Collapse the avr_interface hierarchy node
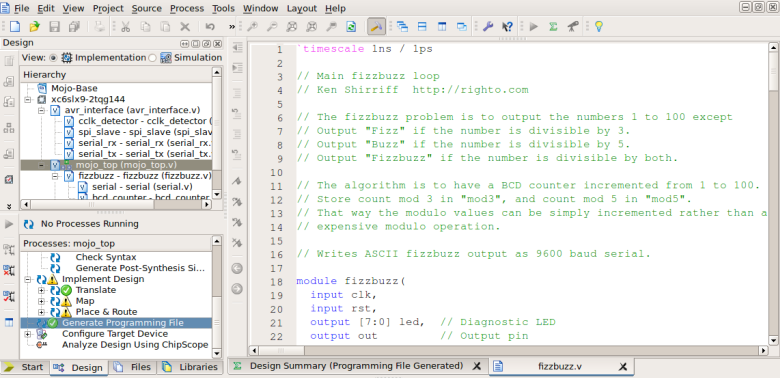 click(x=41, y=110)
